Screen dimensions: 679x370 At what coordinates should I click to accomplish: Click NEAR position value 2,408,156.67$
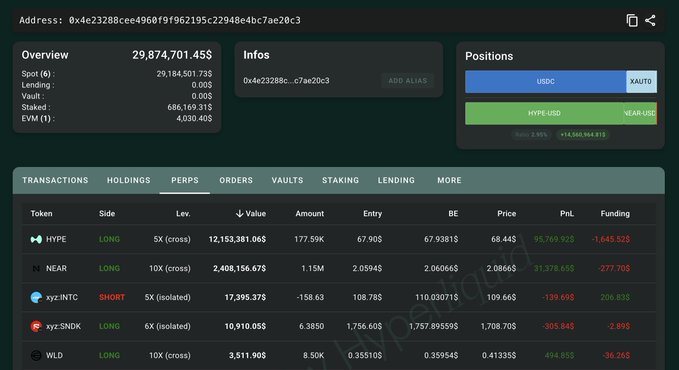239,269
